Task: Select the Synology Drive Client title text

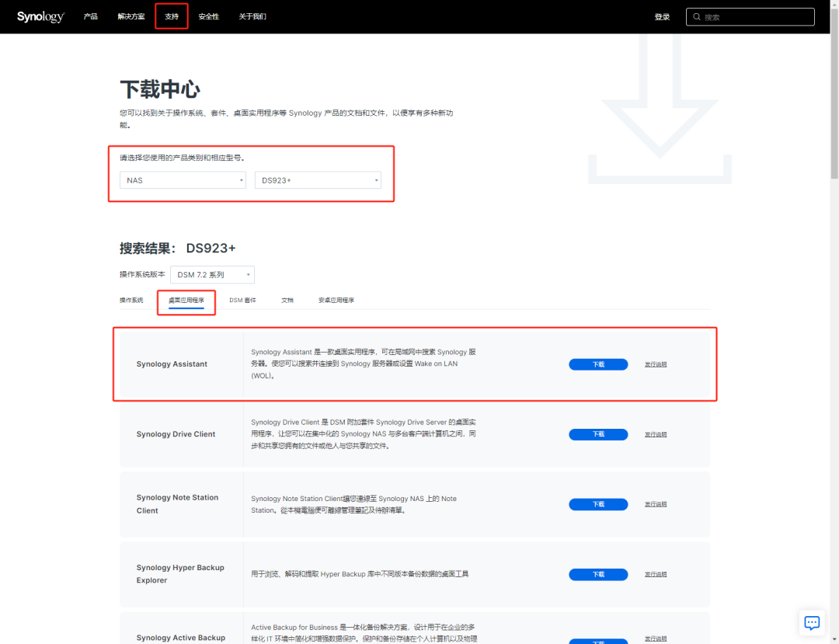Action: click(x=176, y=433)
